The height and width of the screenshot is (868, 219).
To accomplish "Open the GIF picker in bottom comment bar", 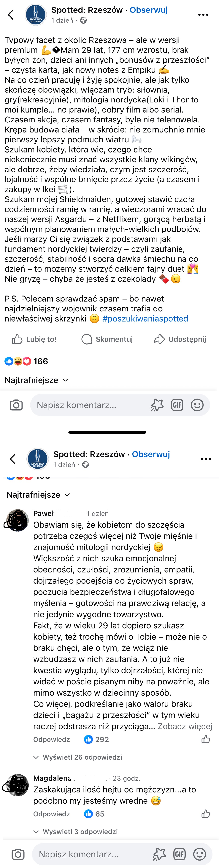I will (x=179, y=854).
